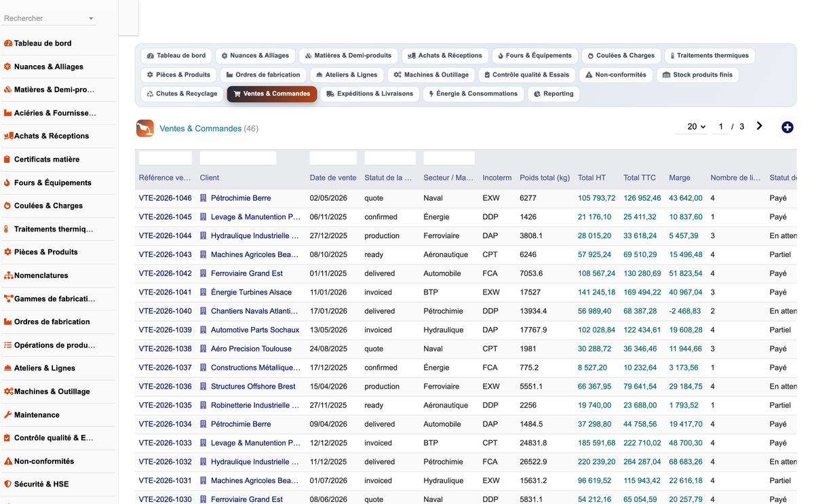Open the page size selector showing 20
Viewport: 814px width, 504px height.
point(693,127)
